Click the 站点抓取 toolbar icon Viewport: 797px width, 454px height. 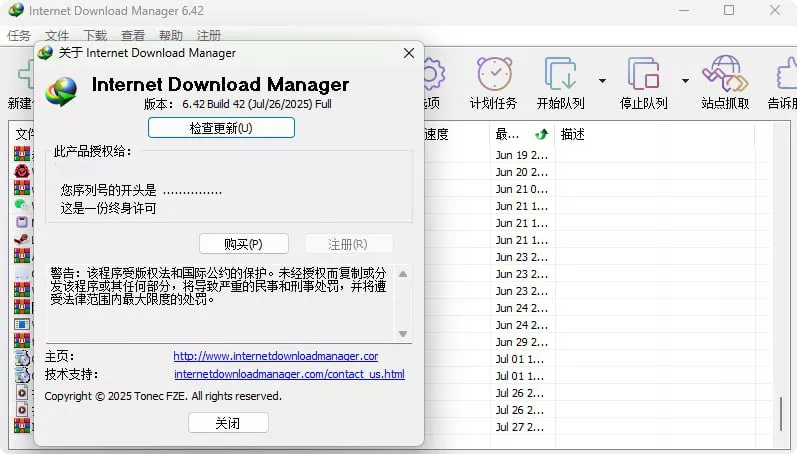[725, 74]
